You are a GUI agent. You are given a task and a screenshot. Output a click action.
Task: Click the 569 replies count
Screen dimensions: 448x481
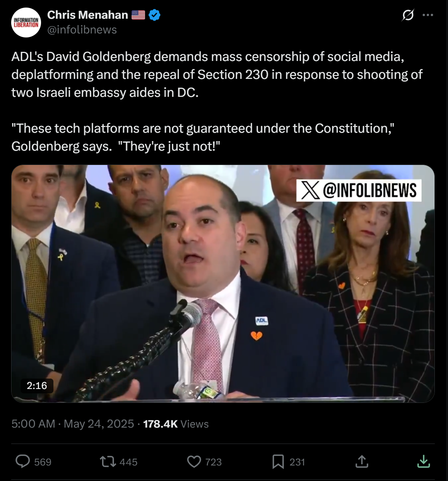click(x=43, y=462)
